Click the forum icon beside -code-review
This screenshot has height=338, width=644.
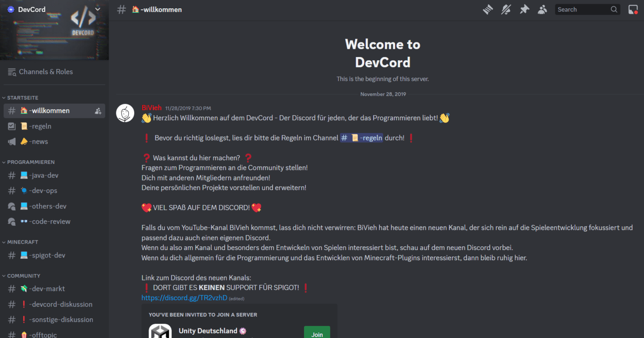tap(12, 221)
